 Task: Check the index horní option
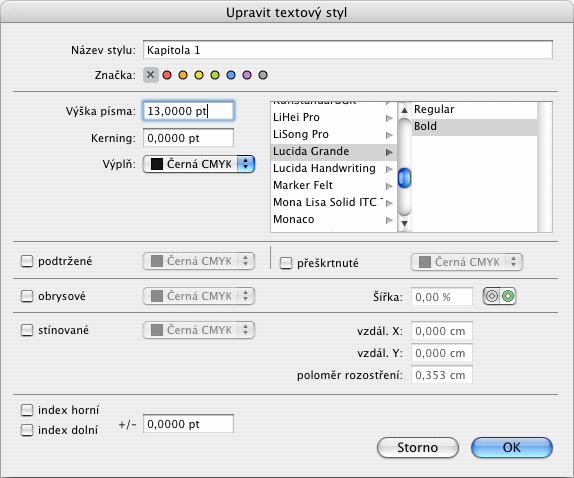click(27, 410)
